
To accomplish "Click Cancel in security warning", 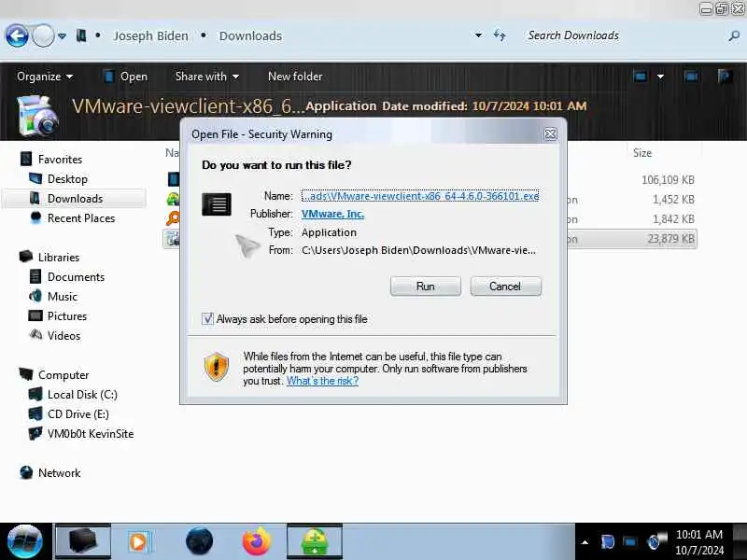I will [x=505, y=287].
